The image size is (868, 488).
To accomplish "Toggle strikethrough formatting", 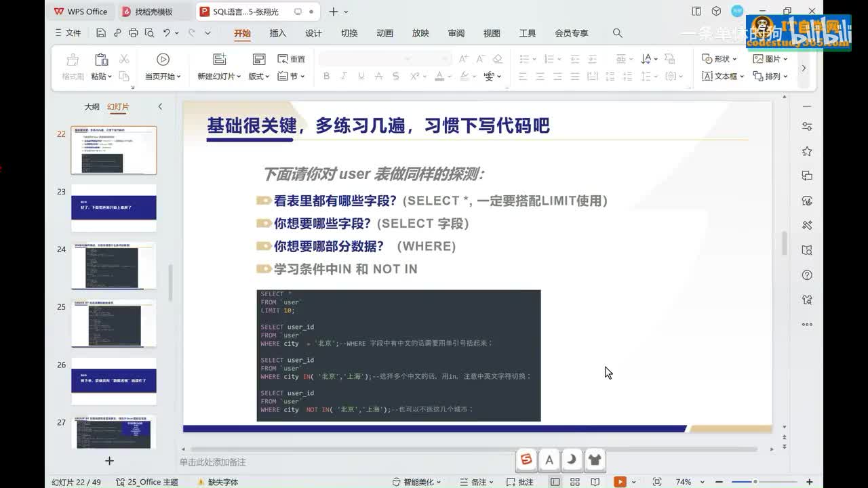I will [378, 77].
